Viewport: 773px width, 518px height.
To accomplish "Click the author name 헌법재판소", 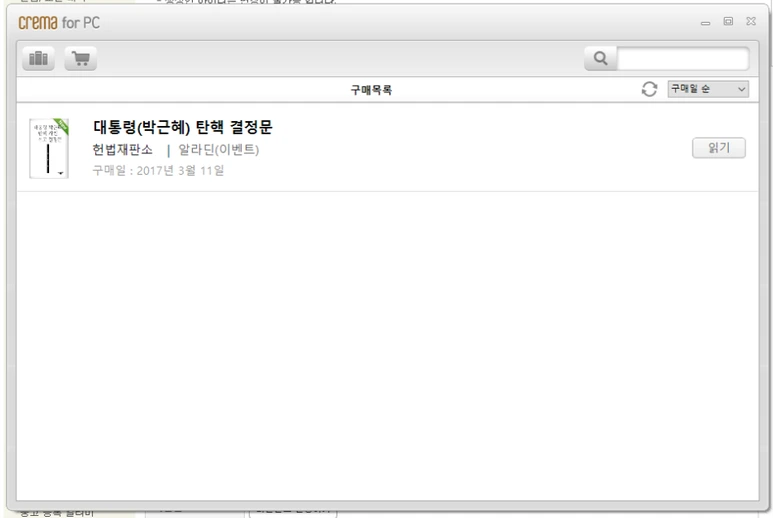I will coord(123,149).
